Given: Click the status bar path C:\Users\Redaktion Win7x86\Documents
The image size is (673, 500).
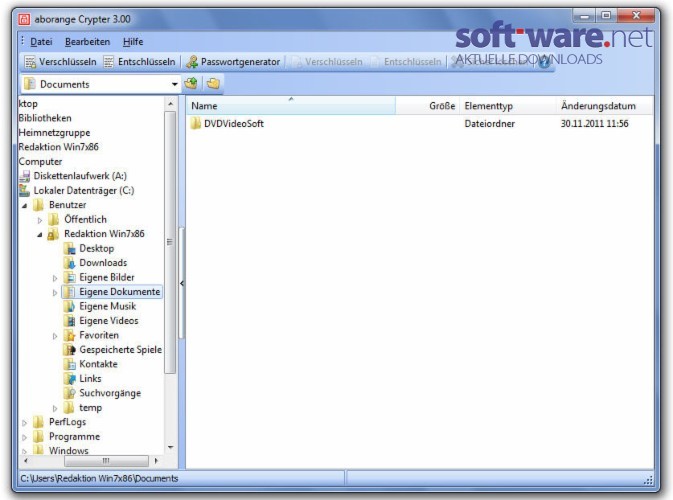Looking at the screenshot, I should tap(99, 479).
